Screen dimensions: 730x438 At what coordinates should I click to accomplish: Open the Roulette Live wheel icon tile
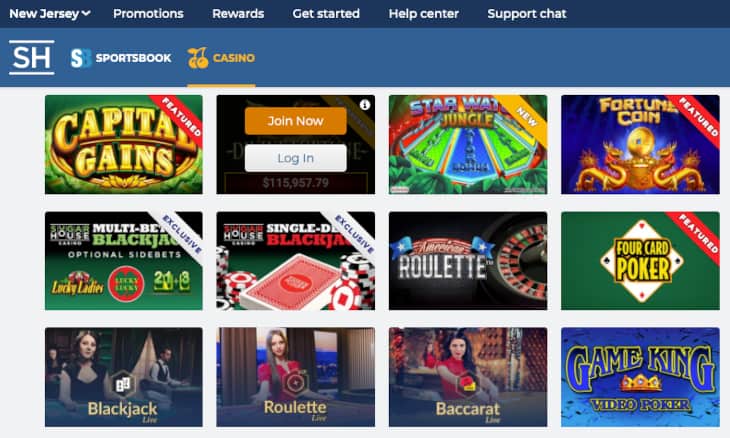(x=296, y=384)
